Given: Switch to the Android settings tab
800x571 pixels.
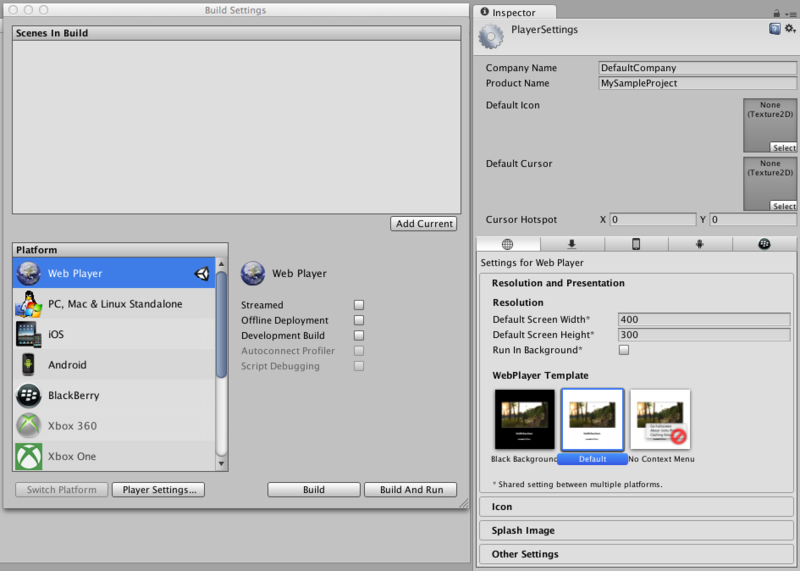Looking at the screenshot, I should [700, 244].
